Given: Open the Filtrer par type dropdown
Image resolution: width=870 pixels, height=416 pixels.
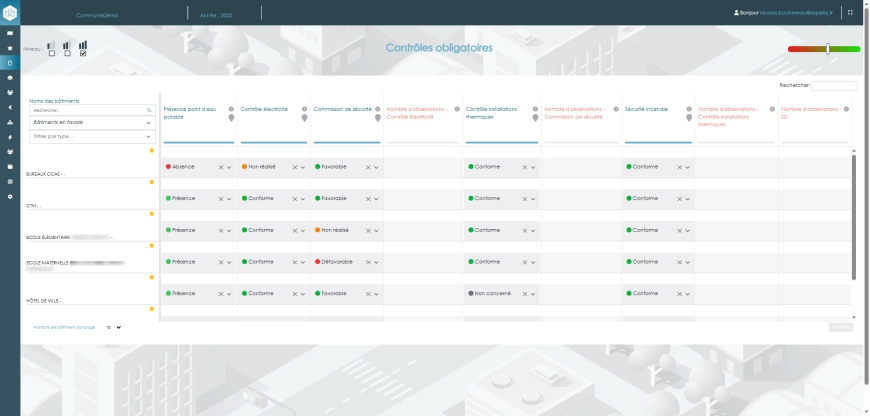Looking at the screenshot, I should point(92,136).
